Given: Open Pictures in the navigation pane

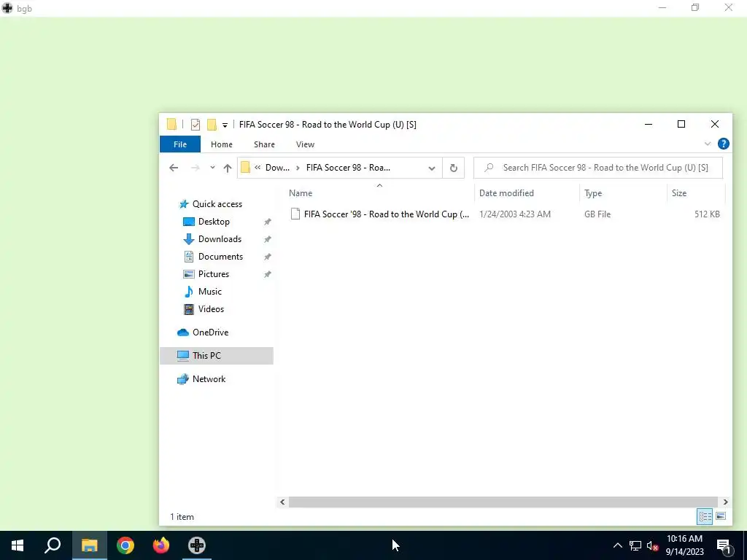Looking at the screenshot, I should click(x=214, y=274).
